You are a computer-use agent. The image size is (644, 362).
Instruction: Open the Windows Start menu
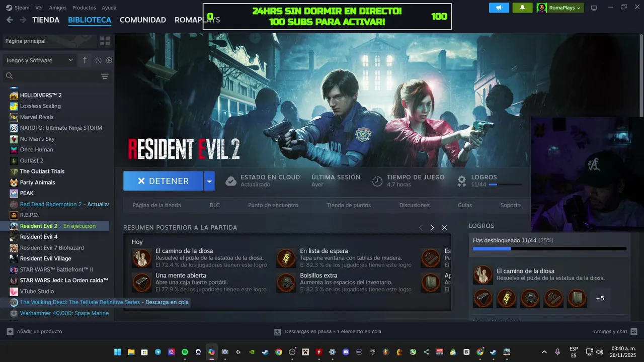[118, 352]
